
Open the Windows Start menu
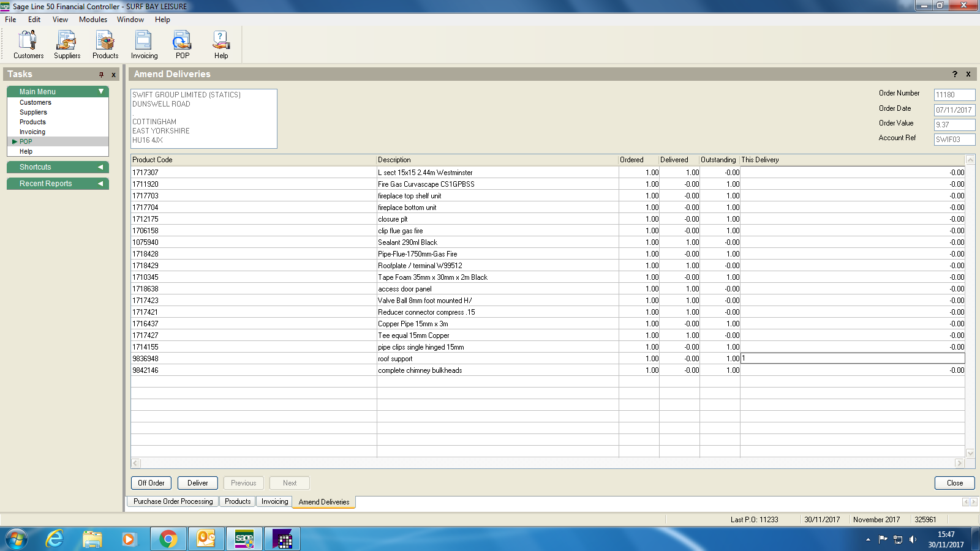[x=17, y=539]
